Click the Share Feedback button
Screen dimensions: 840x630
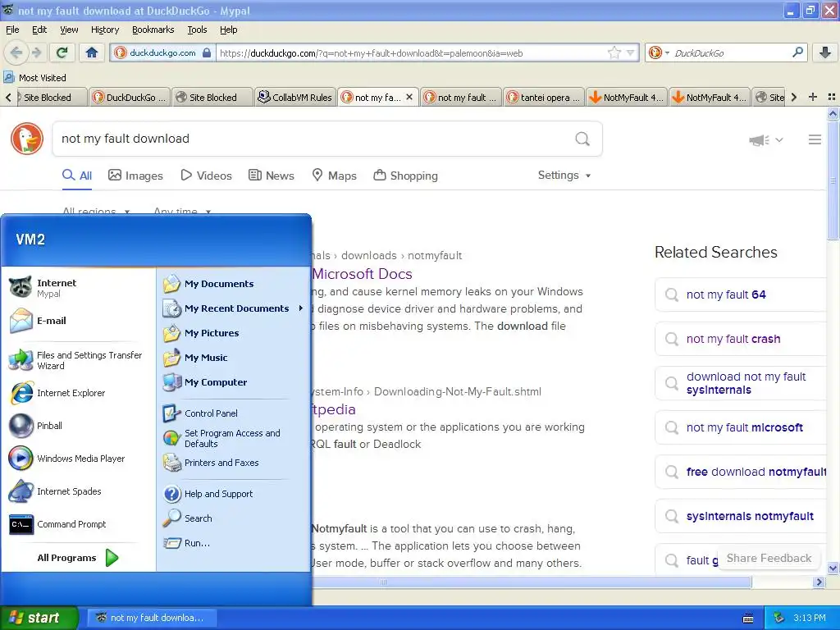[769, 558]
